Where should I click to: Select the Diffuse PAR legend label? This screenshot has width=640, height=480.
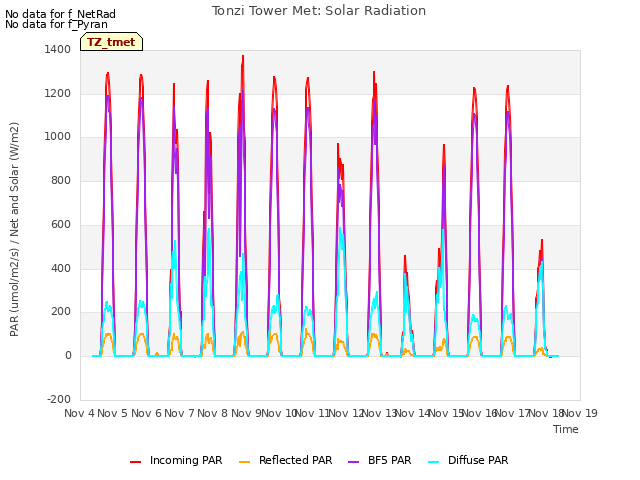(x=478, y=460)
